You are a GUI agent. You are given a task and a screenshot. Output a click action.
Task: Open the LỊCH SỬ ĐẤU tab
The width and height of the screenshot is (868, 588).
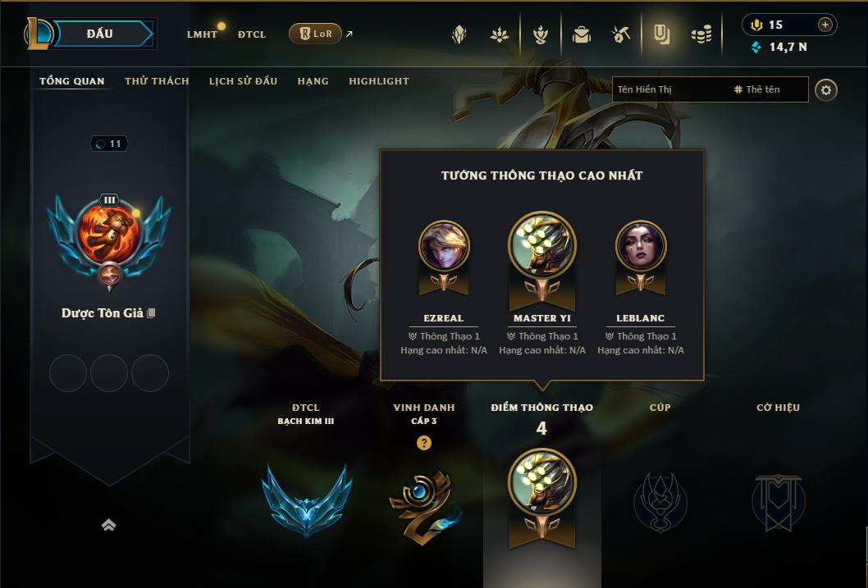point(243,81)
